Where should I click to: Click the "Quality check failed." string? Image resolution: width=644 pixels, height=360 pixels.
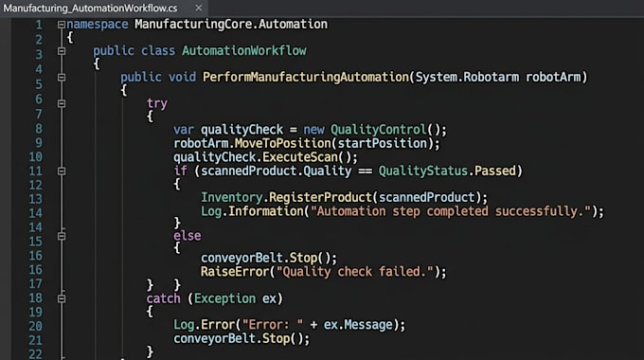point(354,272)
